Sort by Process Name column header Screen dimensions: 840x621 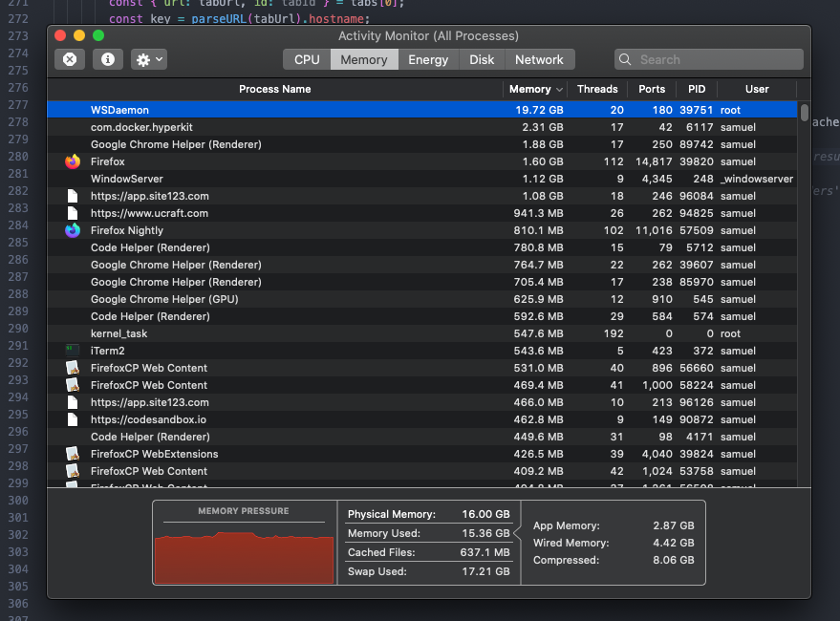[x=275, y=89]
